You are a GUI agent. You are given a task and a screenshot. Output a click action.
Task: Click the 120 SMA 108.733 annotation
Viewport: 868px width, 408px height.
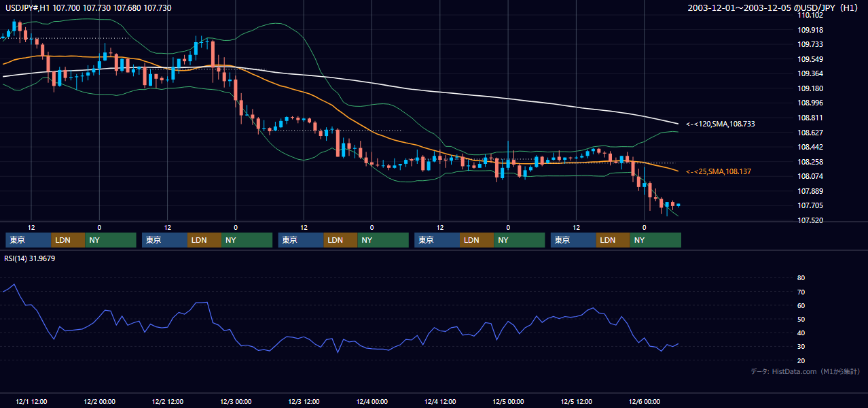coord(720,124)
